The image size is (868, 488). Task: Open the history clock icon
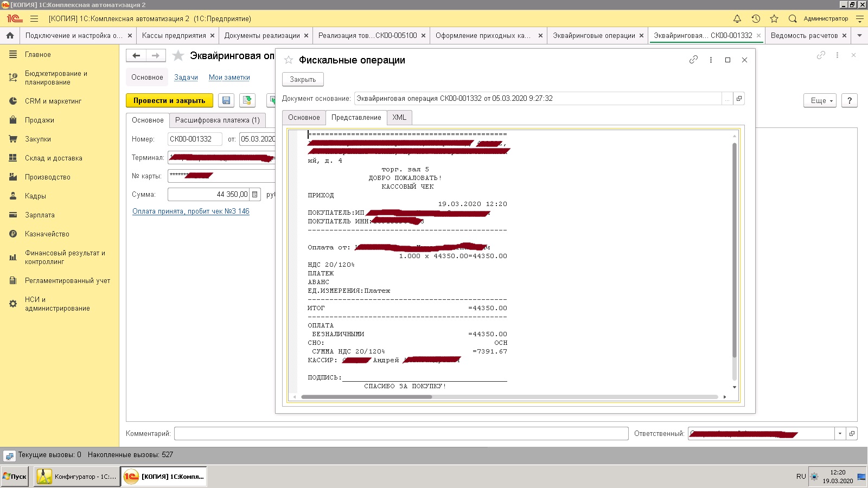point(756,18)
